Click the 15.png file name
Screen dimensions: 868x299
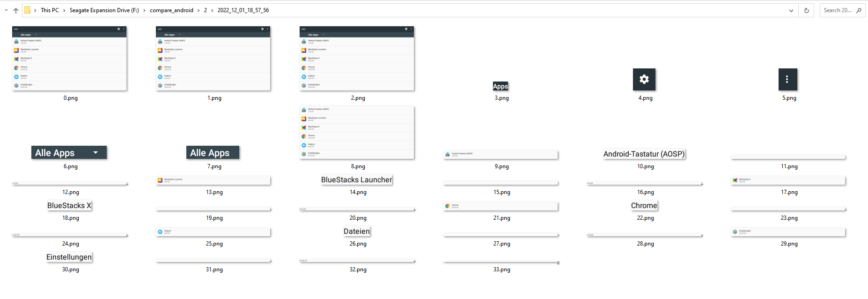(x=502, y=192)
